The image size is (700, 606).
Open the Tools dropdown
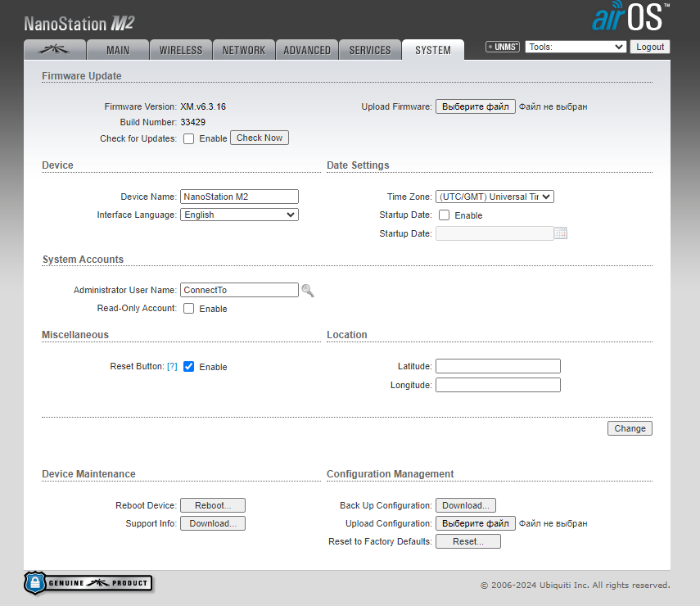[x=576, y=47]
